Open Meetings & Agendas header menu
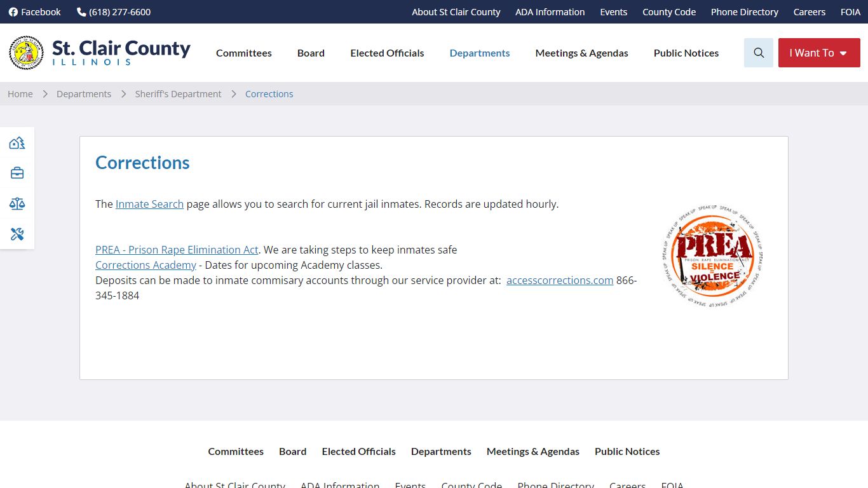This screenshot has height=488, width=868. 582,53
